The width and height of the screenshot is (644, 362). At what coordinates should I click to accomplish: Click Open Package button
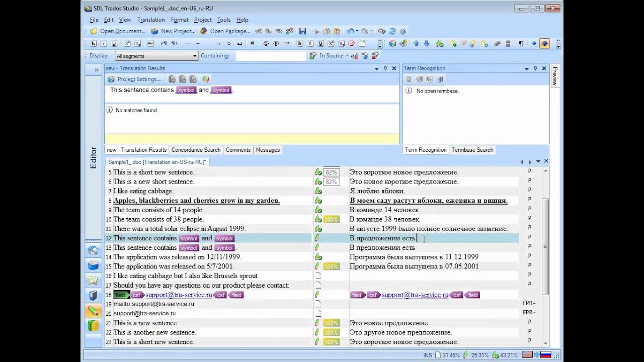[x=225, y=31]
